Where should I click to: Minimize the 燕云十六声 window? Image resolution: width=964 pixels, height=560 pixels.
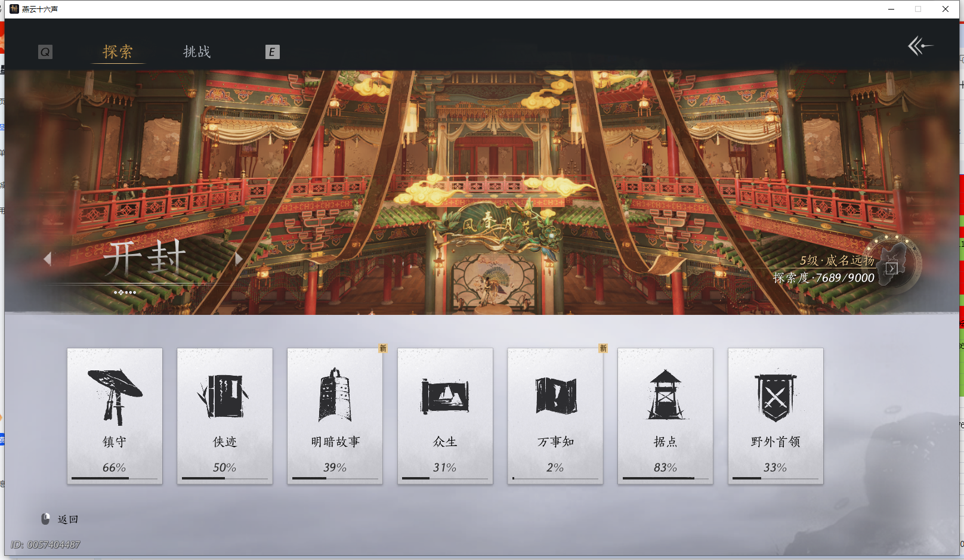pos(891,9)
